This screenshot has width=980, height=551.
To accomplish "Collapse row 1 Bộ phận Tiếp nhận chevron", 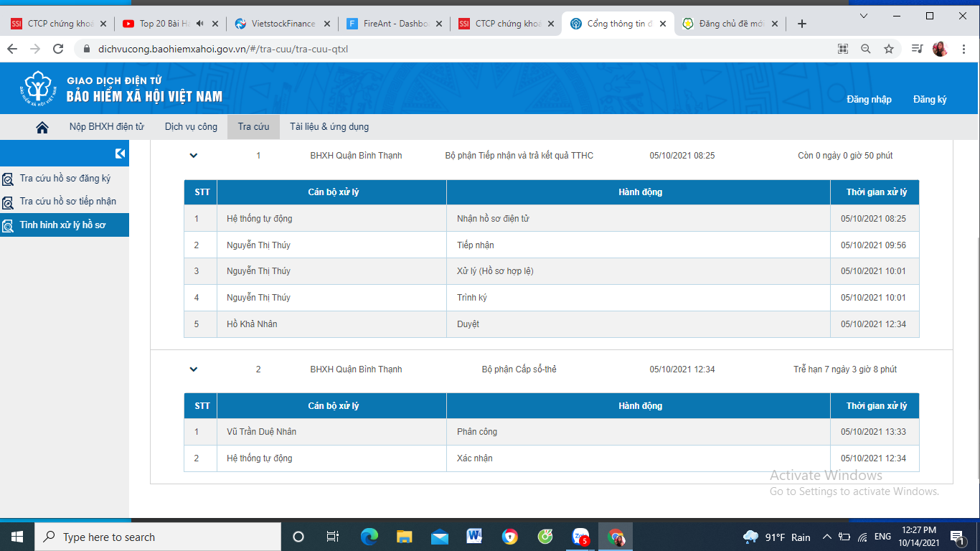I will pos(193,156).
